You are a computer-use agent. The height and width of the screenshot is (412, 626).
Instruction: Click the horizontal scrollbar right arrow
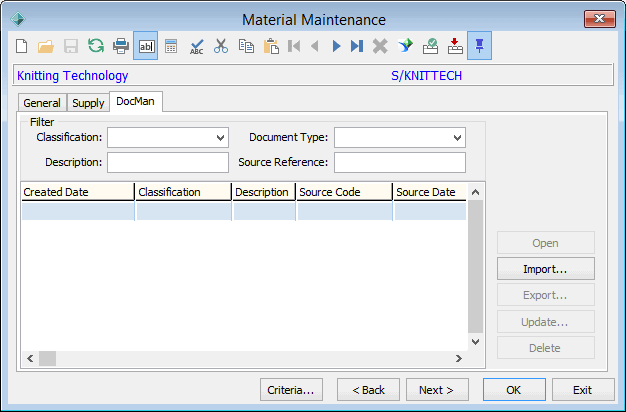(x=459, y=359)
